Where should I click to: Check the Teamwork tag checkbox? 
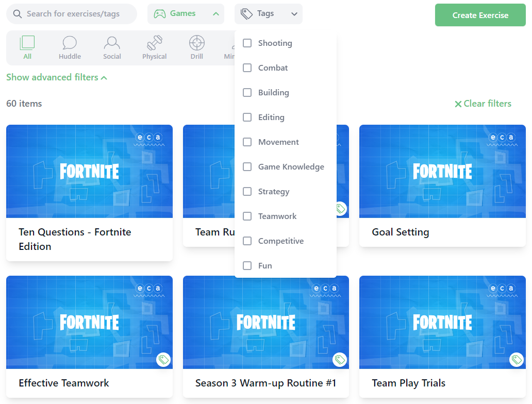point(247,216)
